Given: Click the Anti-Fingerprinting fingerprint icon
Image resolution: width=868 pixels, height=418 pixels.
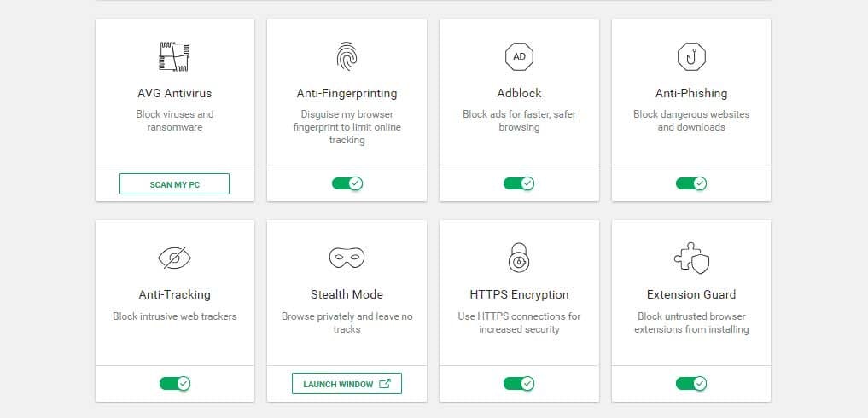Looking at the screenshot, I should pos(347,56).
